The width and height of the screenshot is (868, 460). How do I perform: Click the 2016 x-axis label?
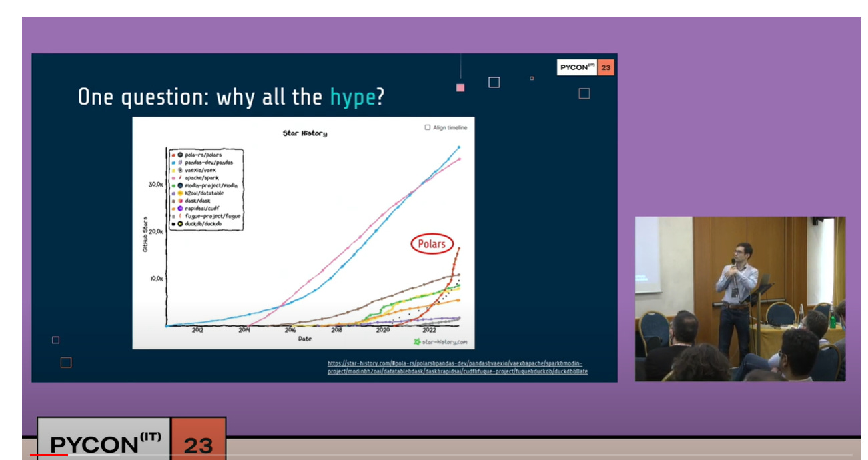point(290,330)
